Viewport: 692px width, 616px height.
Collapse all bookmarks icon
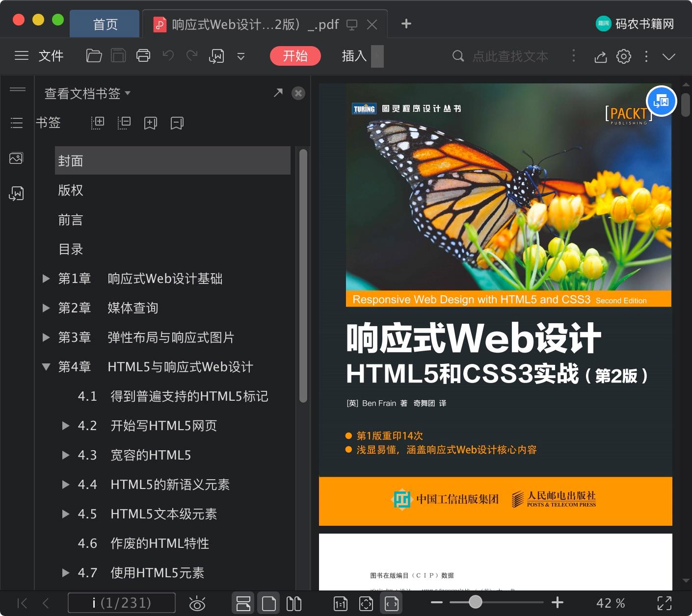tap(124, 123)
